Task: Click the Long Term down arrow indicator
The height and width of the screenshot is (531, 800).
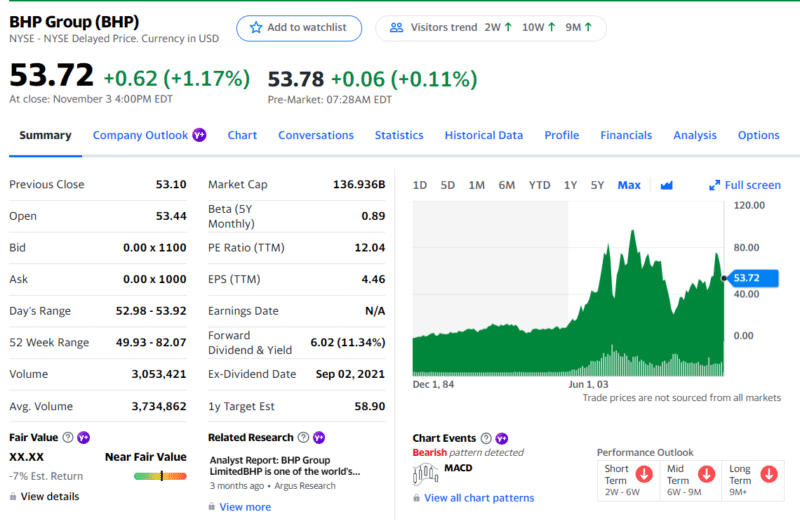Action: click(769, 474)
